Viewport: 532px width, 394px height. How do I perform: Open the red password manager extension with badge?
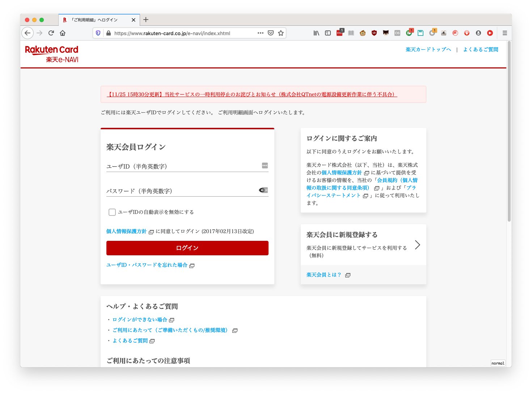[x=339, y=33]
